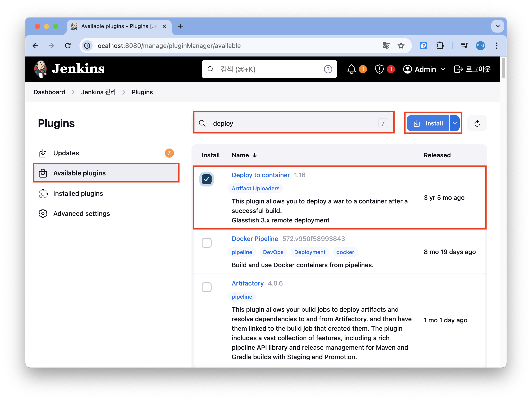Go to the Updates sidebar item
532x401 pixels.
click(x=66, y=153)
